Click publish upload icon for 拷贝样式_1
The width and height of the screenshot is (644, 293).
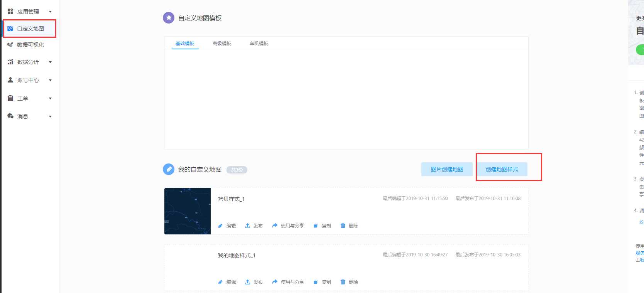[248, 226]
